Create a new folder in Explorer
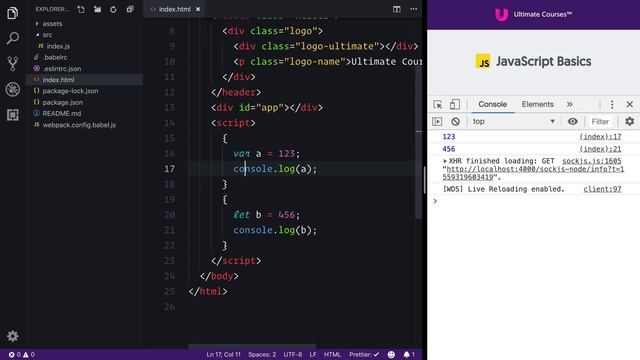The height and width of the screenshot is (360, 640). click(97, 9)
